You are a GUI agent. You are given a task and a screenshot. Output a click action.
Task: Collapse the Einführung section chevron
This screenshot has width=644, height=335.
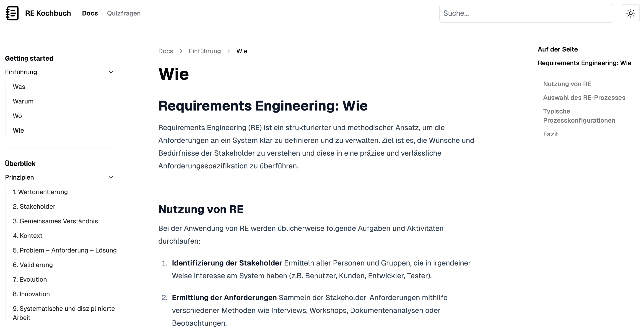[111, 72]
